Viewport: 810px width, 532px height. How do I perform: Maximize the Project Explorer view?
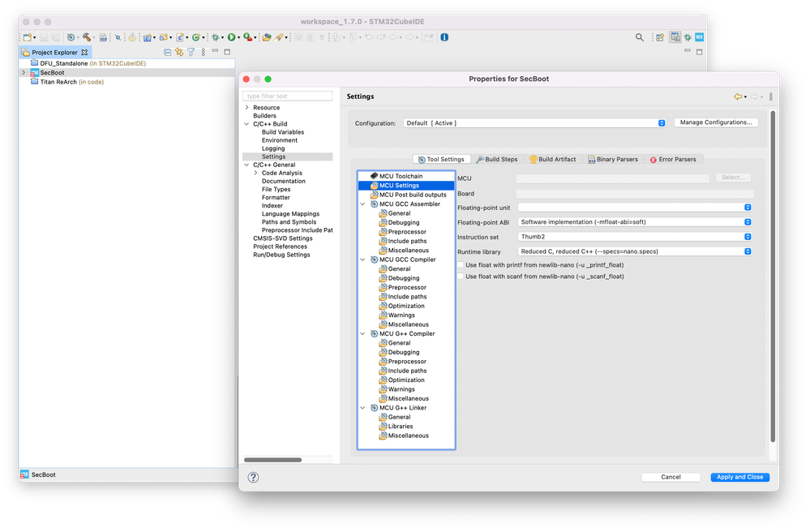(227, 52)
